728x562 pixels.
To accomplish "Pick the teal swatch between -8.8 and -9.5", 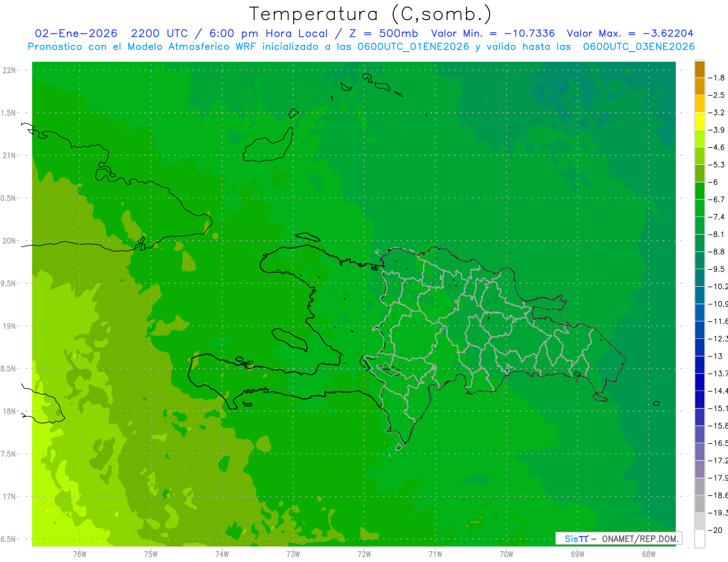I will pyautogui.click(x=699, y=261).
